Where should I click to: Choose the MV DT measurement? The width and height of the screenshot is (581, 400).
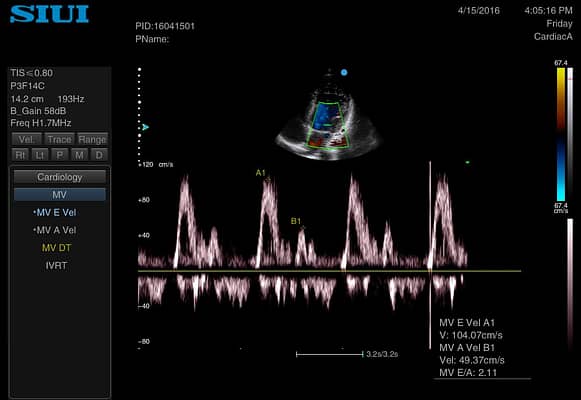tap(56, 248)
